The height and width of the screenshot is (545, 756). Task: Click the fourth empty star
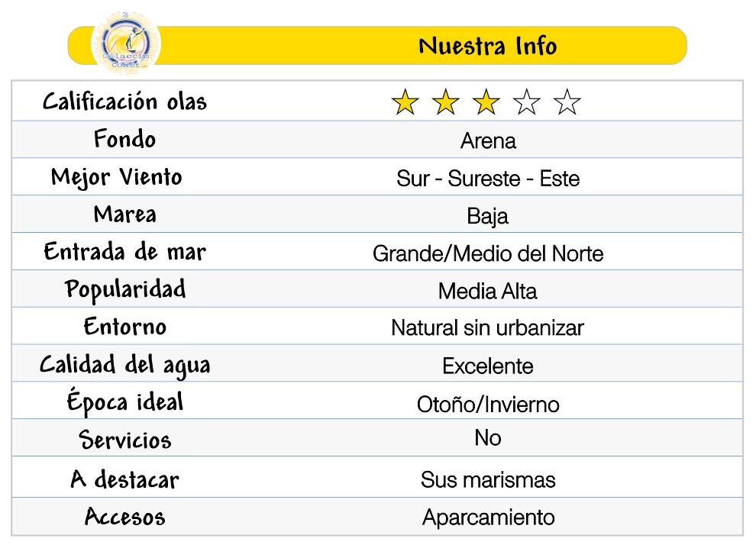pyautogui.click(x=527, y=102)
